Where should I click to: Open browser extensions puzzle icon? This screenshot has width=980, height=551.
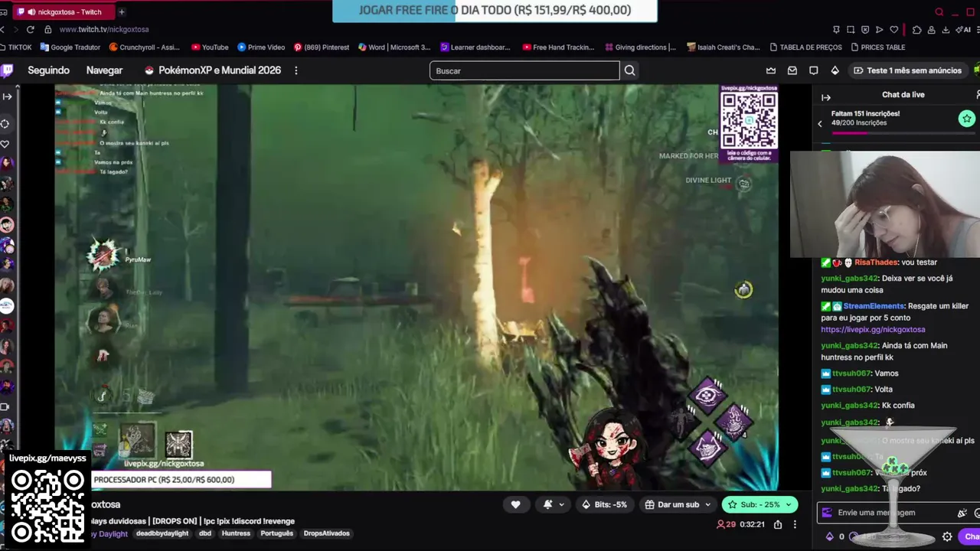pyautogui.click(x=917, y=29)
